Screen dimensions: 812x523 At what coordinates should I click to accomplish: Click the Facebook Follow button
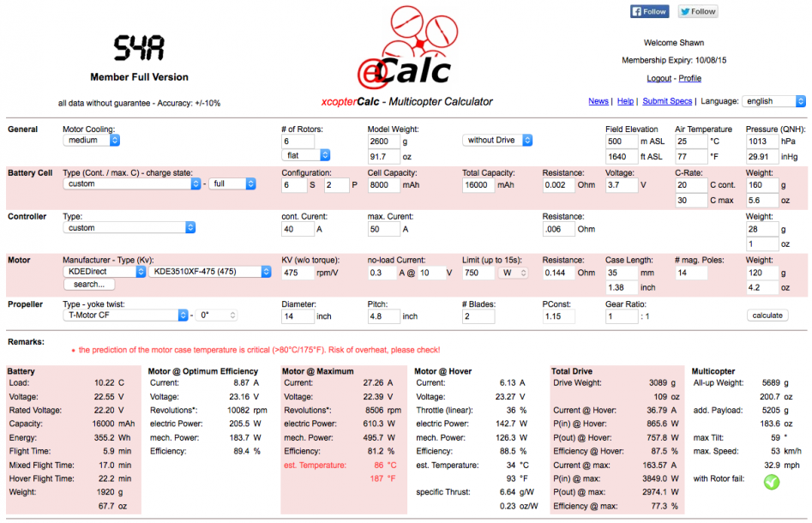649,11
